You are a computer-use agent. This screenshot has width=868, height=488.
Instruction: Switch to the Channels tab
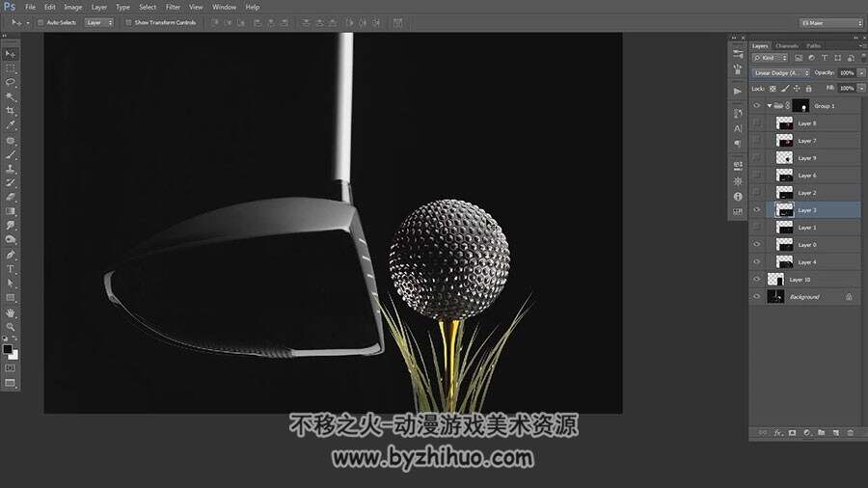coord(786,46)
